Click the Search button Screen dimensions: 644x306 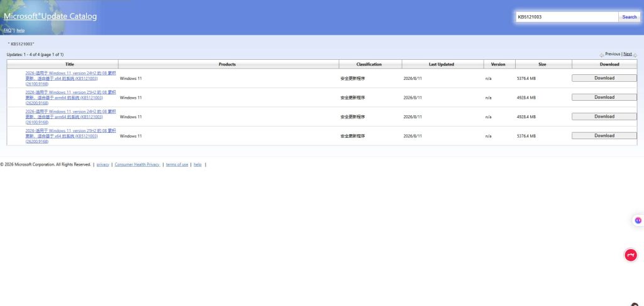tap(629, 17)
